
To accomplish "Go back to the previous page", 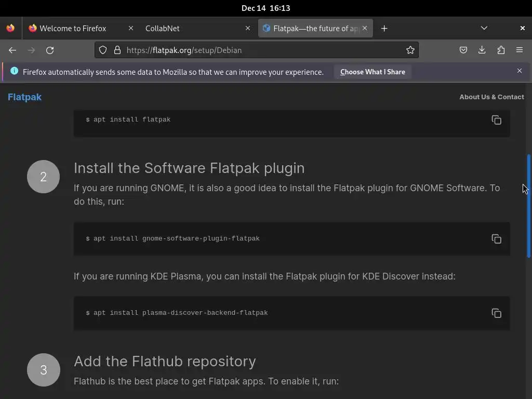I will [x=12, y=50].
